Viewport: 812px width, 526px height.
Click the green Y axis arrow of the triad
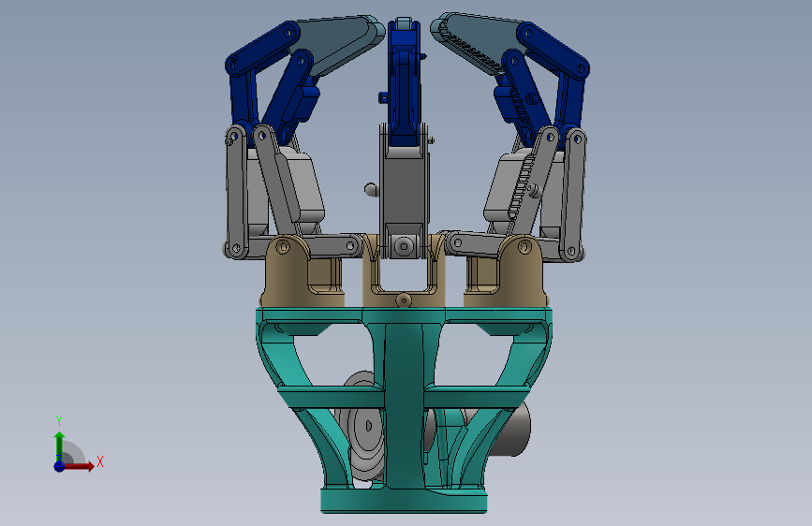coord(60,446)
